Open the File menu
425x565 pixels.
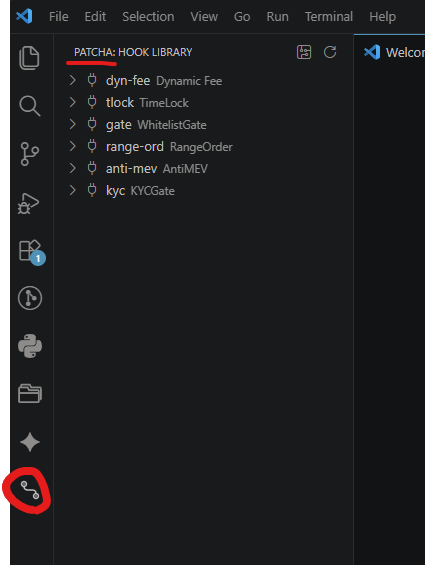[x=59, y=17]
